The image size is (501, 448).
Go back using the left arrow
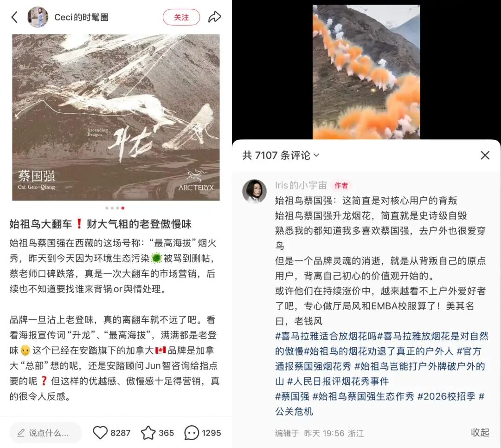pyautogui.click(x=14, y=17)
